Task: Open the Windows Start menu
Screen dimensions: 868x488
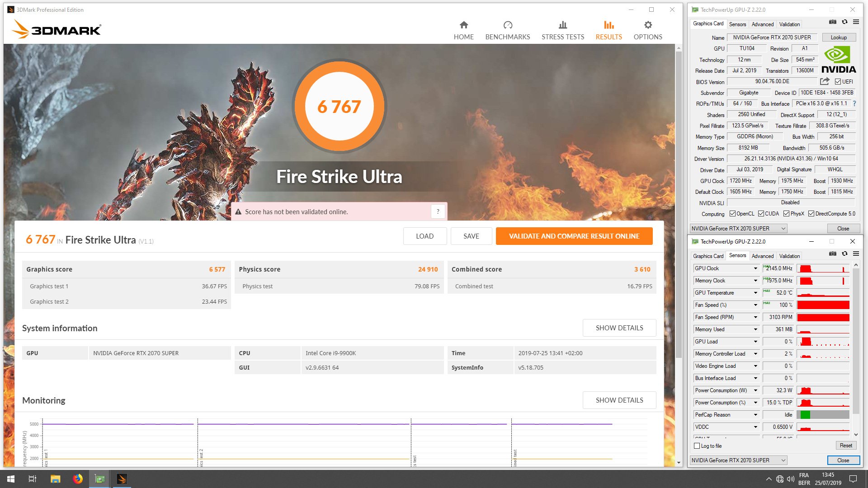Action: pyautogui.click(x=11, y=479)
